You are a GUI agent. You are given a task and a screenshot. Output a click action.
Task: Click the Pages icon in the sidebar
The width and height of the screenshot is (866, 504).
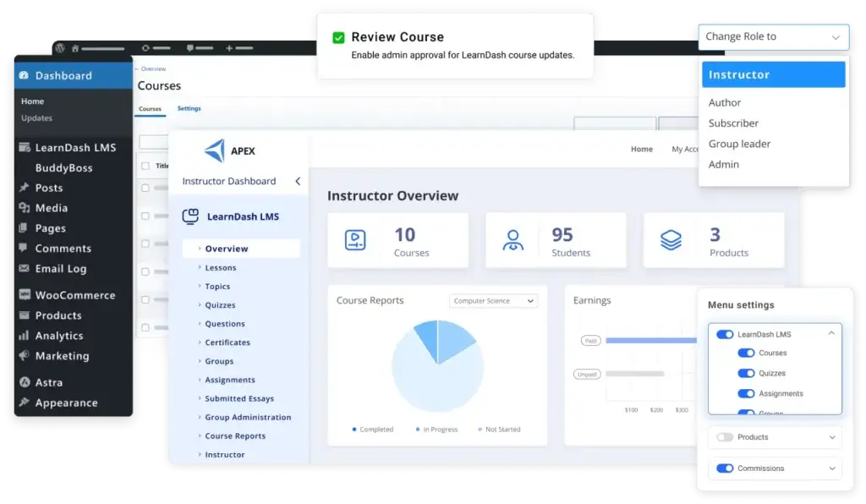23,227
